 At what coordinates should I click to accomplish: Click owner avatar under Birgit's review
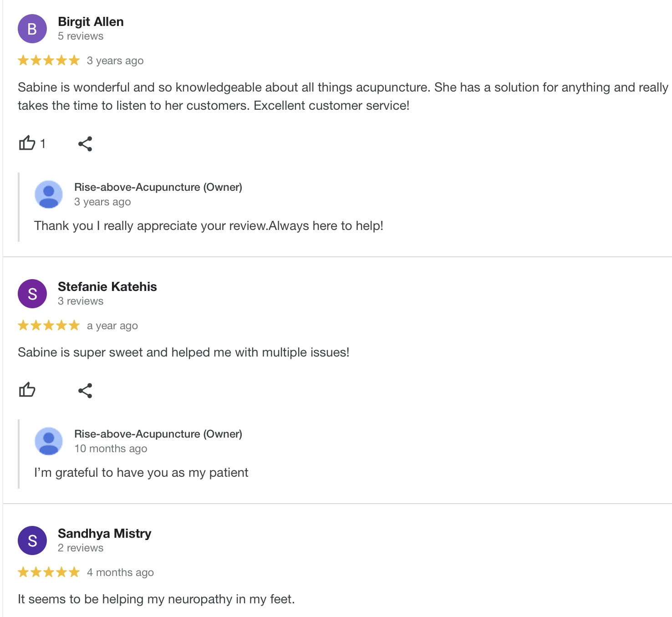coord(49,194)
